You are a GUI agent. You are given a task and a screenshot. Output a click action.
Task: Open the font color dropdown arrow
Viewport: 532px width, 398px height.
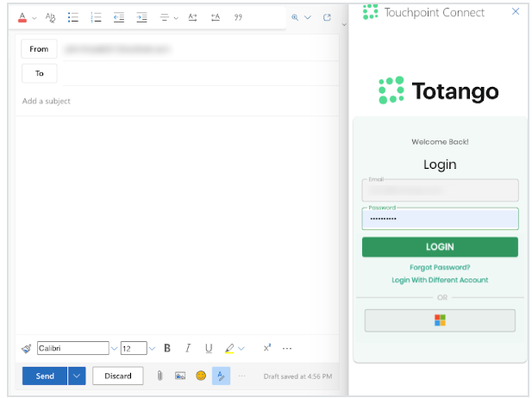point(34,18)
